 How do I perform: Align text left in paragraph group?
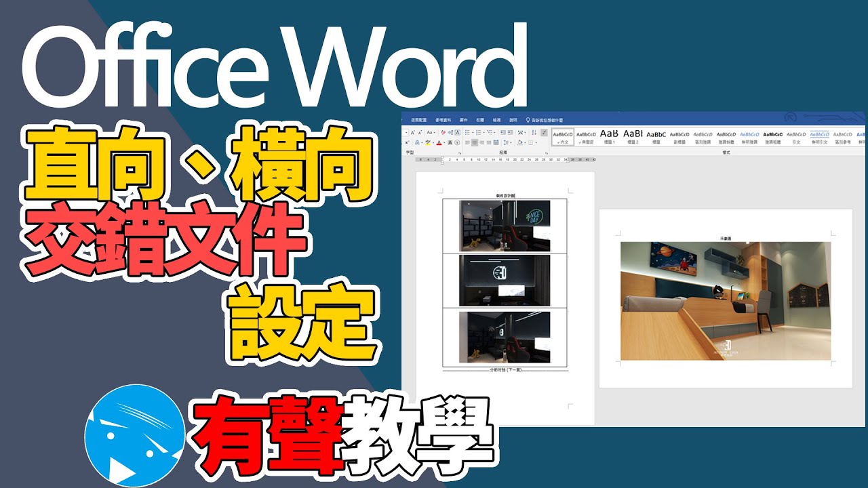(x=467, y=142)
